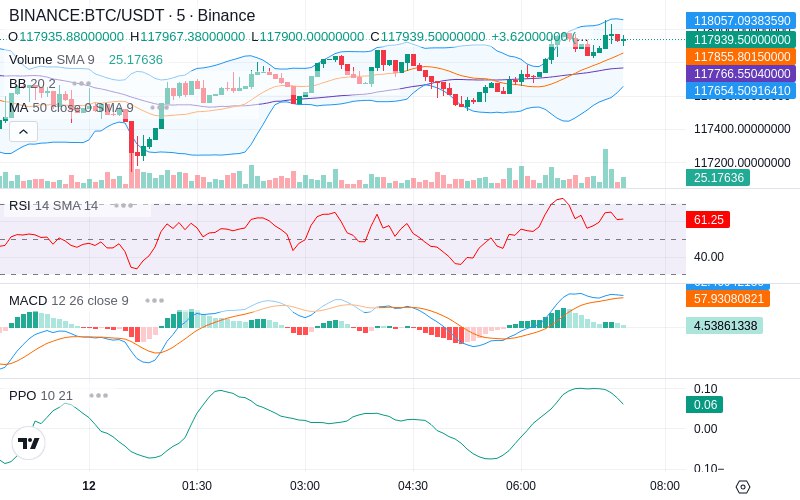Open the BB indicator three-dots menu
This screenshot has width=800, height=500.
(82, 84)
